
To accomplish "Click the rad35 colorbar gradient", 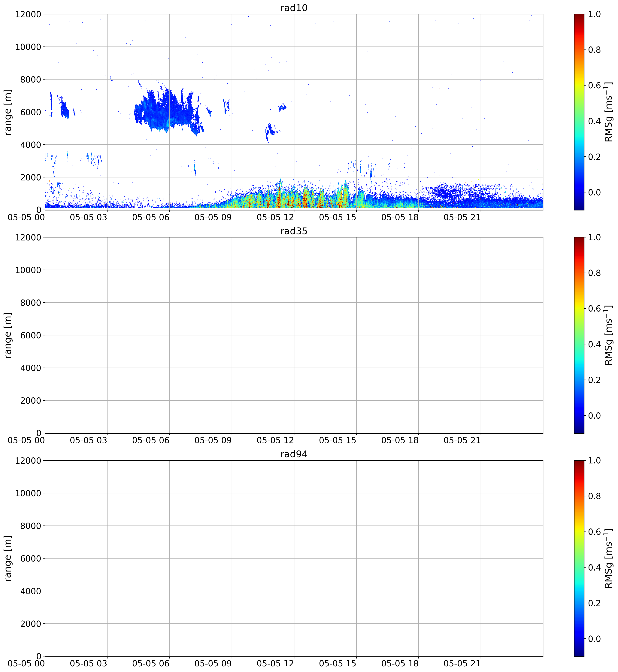I will (x=579, y=335).
